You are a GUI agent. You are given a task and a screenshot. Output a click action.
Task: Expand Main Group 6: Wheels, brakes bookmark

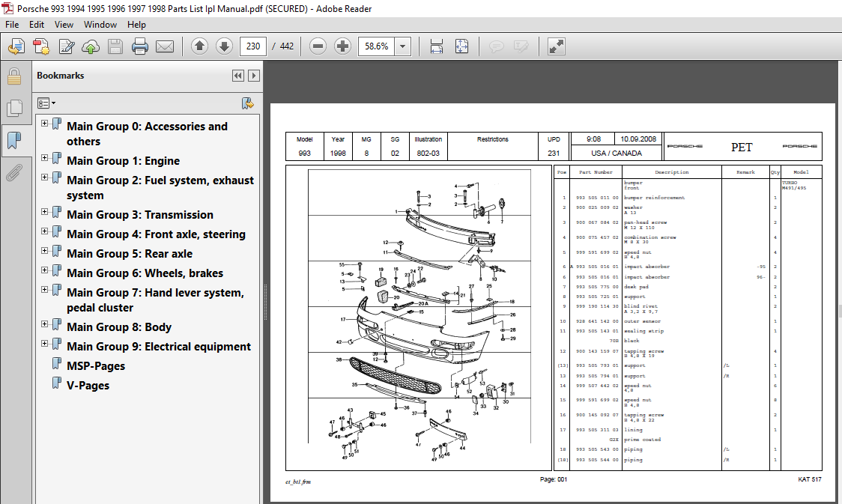[44, 270]
